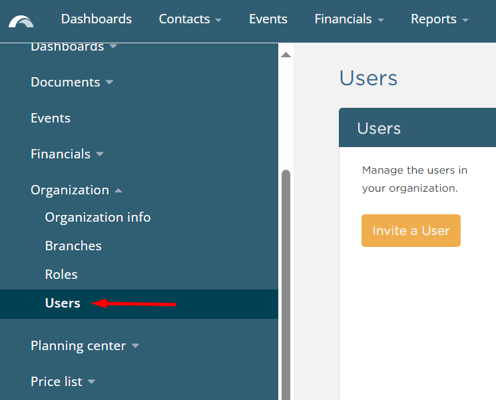Click the Users panel header
The image size is (496, 400).
click(x=417, y=128)
